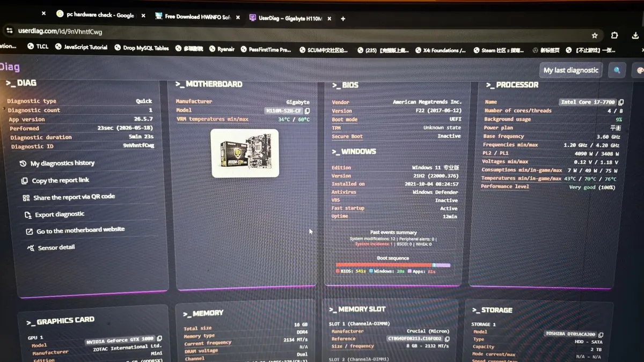Click the Antivirus label
The height and width of the screenshot is (362, 644).
[344, 192]
